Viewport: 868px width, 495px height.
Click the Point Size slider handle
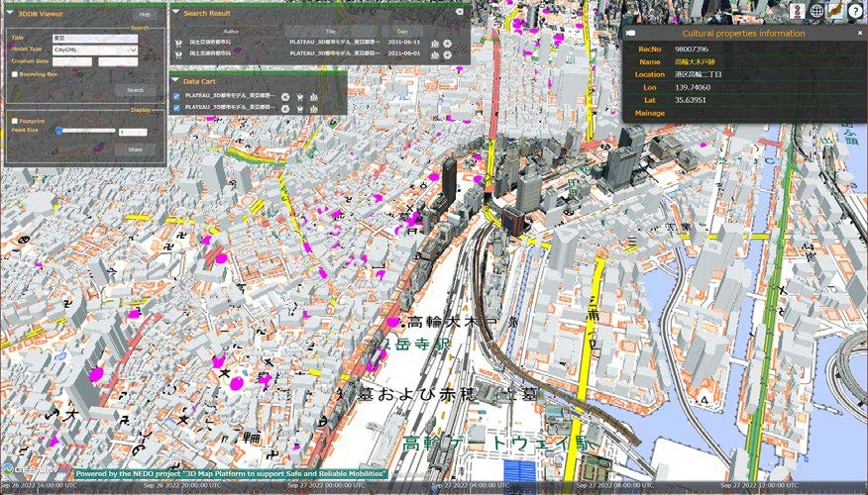(x=58, y=131)
